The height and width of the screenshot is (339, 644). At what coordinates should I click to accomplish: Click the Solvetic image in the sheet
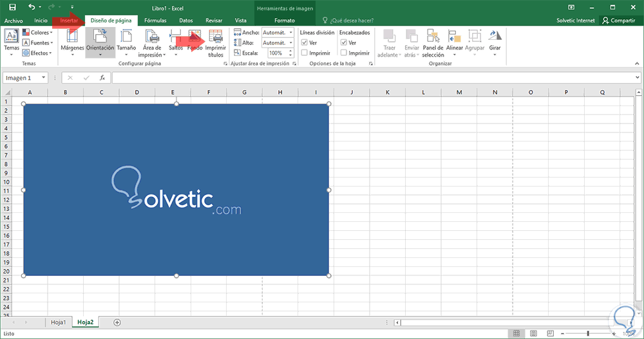click(x=176, y=190)
